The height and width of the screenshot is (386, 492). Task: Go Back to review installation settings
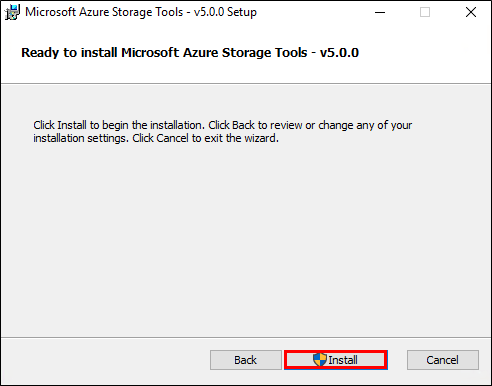click(246, 360)
